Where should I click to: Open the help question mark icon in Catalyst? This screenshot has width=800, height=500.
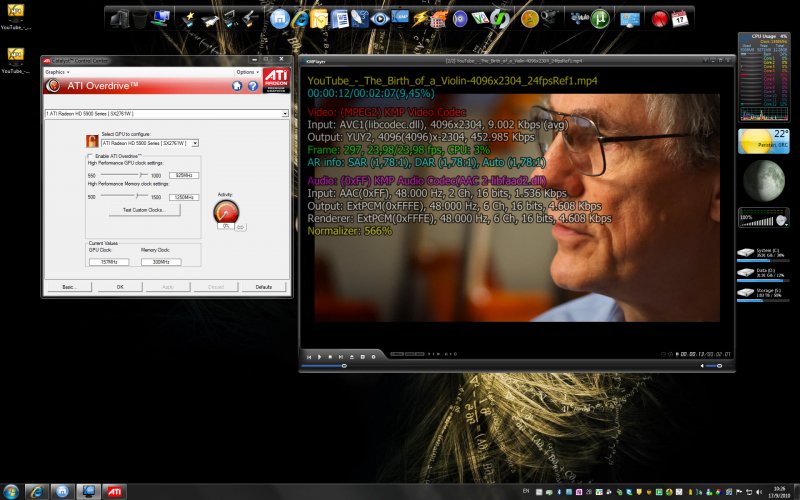pyautogui.click(x=253, y=86)
